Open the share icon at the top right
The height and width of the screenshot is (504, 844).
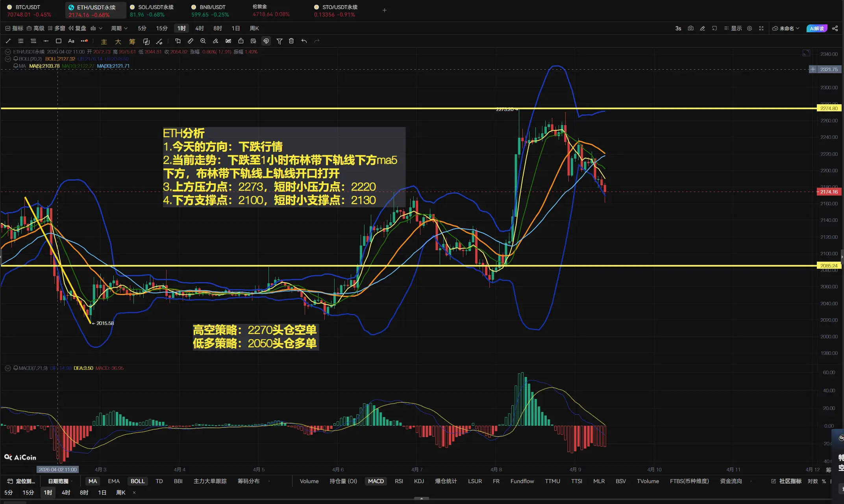click(x=835, y=28)
